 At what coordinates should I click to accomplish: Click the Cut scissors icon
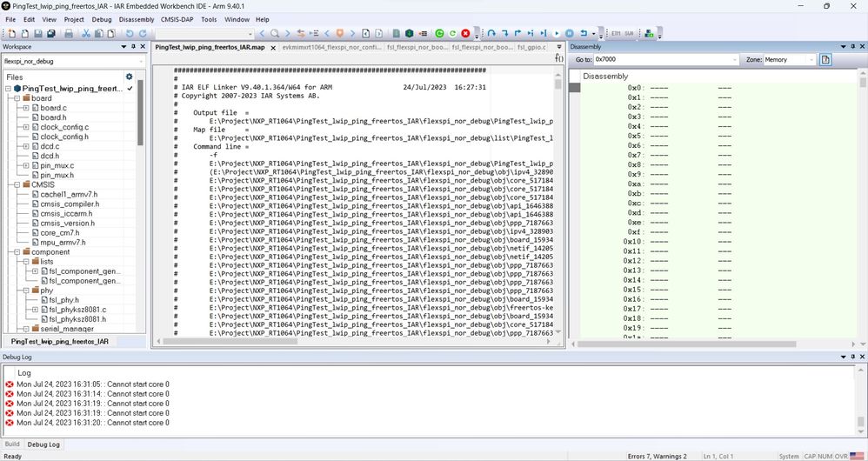click(86, 34)
